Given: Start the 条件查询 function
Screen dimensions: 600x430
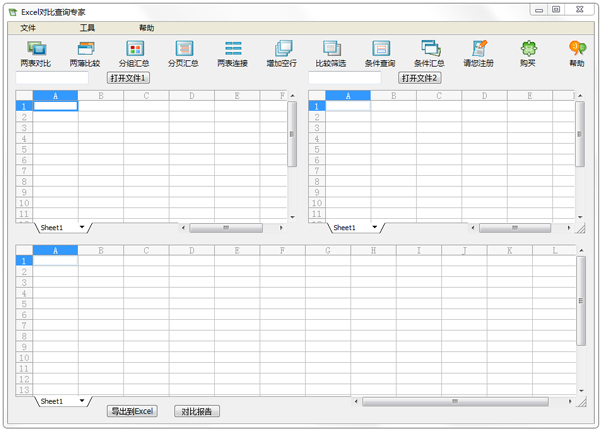Looking at the screenshot, I should pos(380,54).
